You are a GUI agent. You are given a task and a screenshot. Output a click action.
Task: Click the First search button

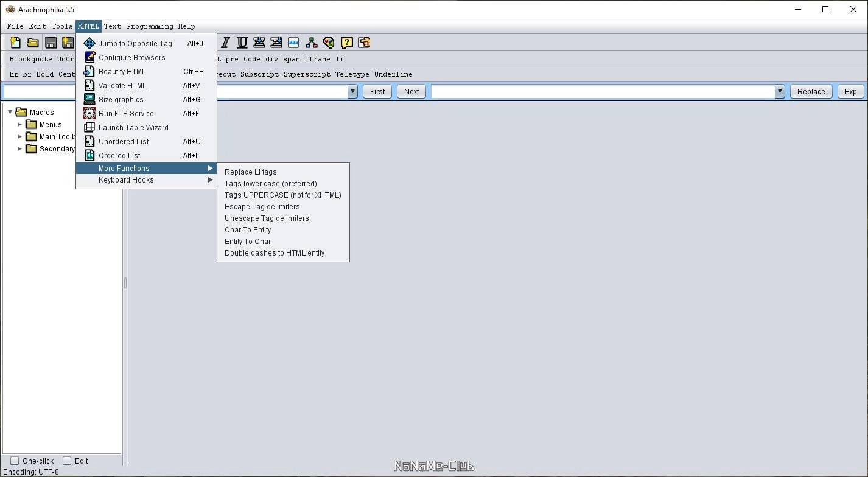tap(377, 91)
